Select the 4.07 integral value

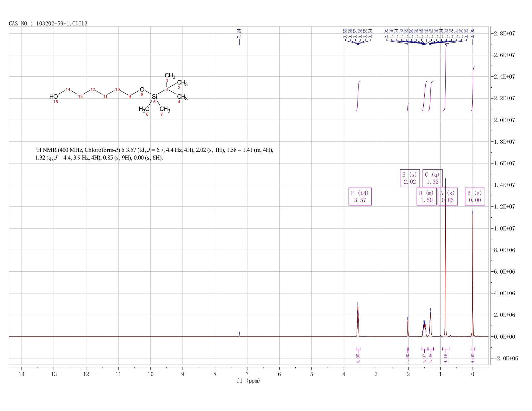click(425, 358)
